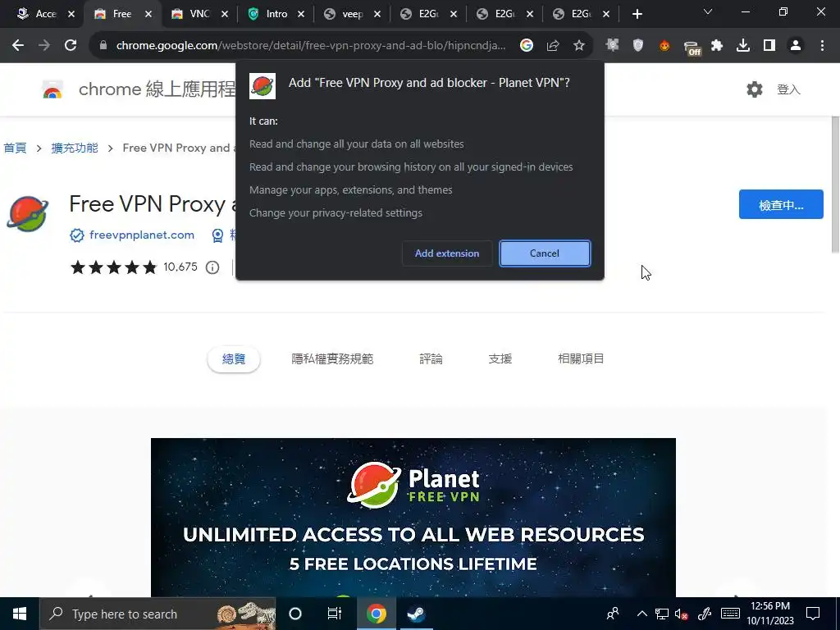840x630 pixels.
Task: Click the Planet VPN promo banner
Action: coord(413,518)
